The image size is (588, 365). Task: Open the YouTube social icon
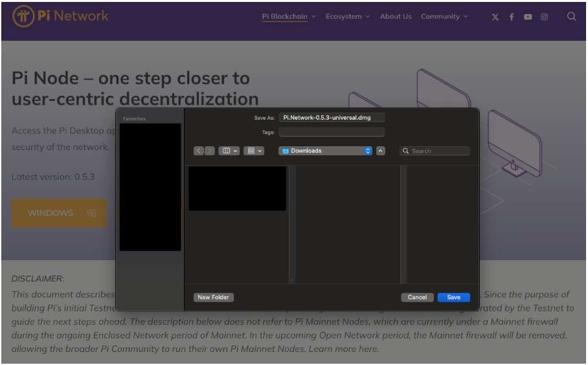coord(528,17)
